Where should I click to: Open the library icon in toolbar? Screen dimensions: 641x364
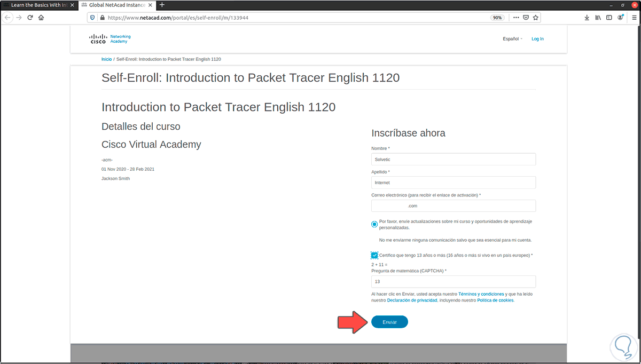point(598,17)
